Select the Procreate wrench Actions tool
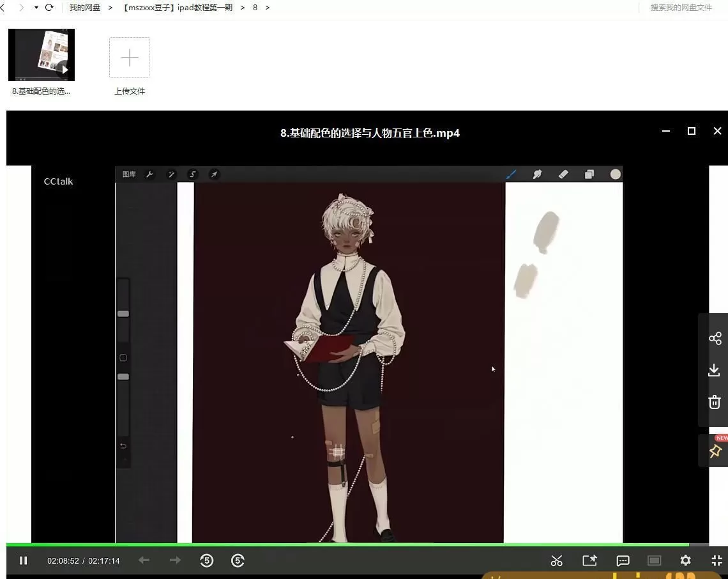728x579 pixels. point(149,174)
